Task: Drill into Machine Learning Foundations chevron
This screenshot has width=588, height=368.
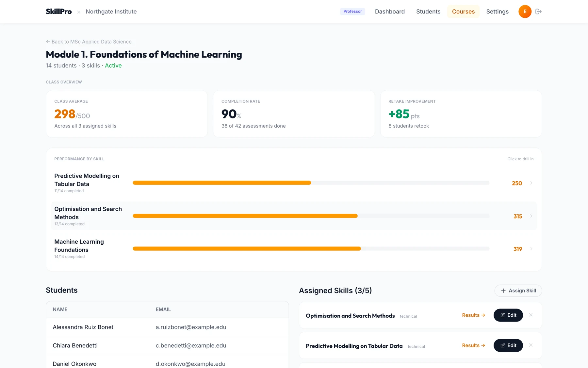Action: click(531, 249)
